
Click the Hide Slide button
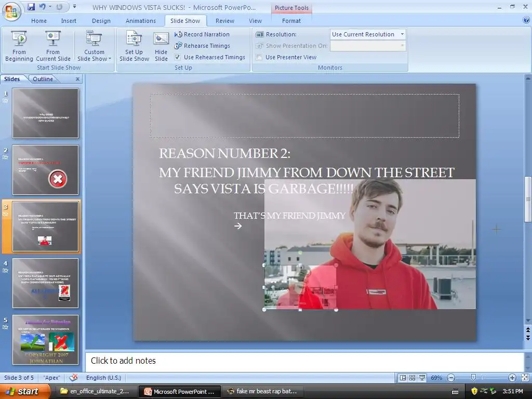point(161,46)
